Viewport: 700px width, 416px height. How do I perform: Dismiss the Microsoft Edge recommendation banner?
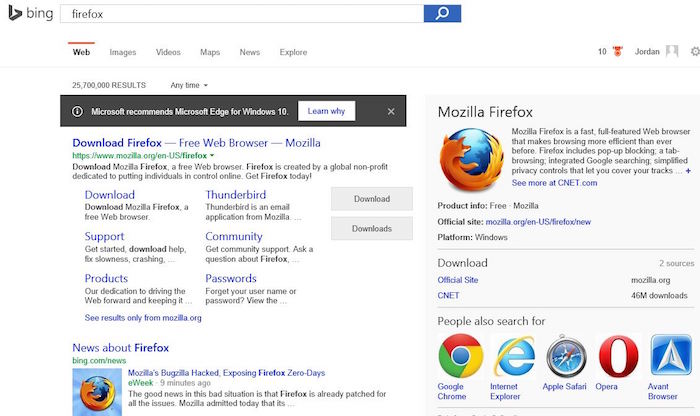tap(391, 111)
